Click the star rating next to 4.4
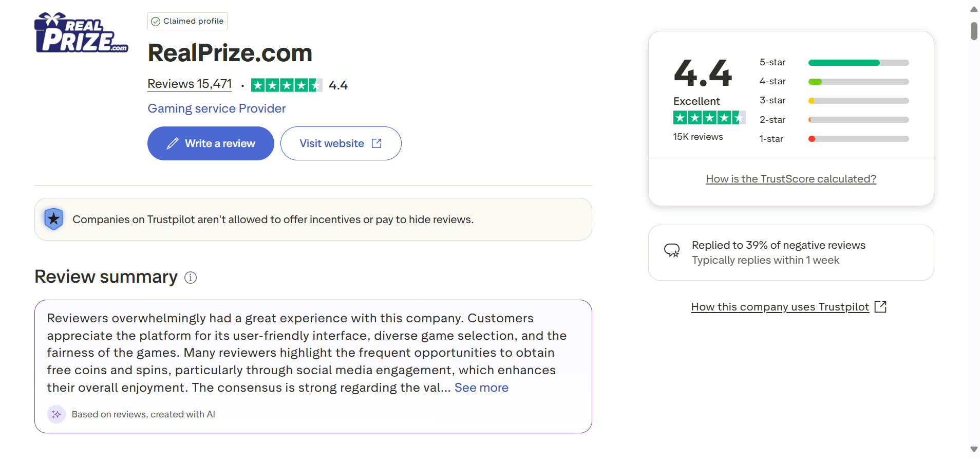 [286, 85]
